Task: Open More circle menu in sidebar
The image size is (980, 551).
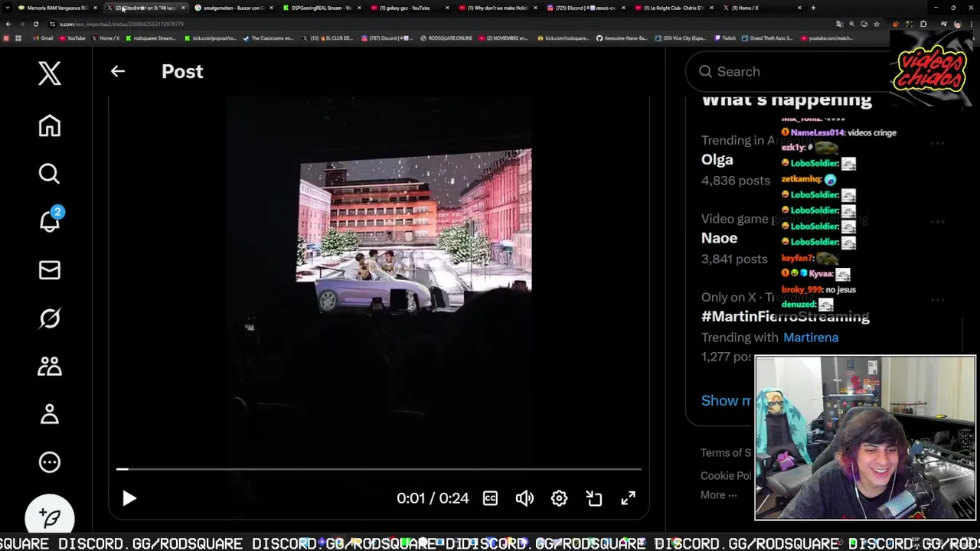Action: pos(50,462)
